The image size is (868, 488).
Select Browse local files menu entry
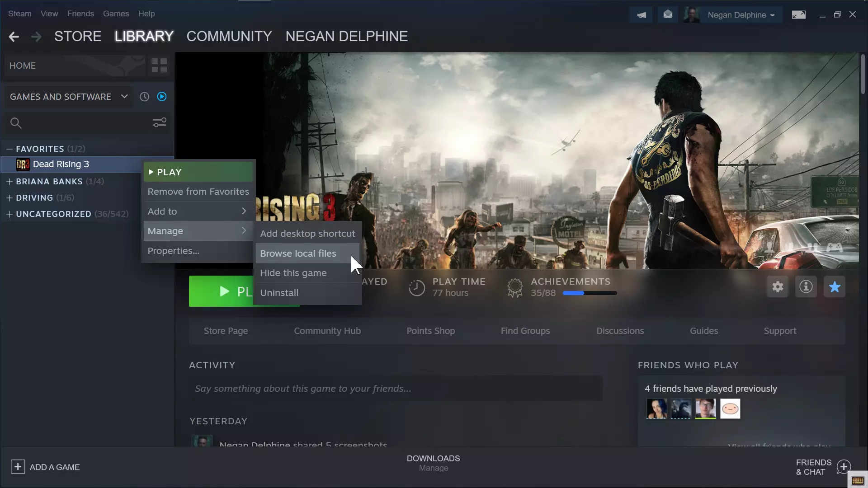coord(298,253)
